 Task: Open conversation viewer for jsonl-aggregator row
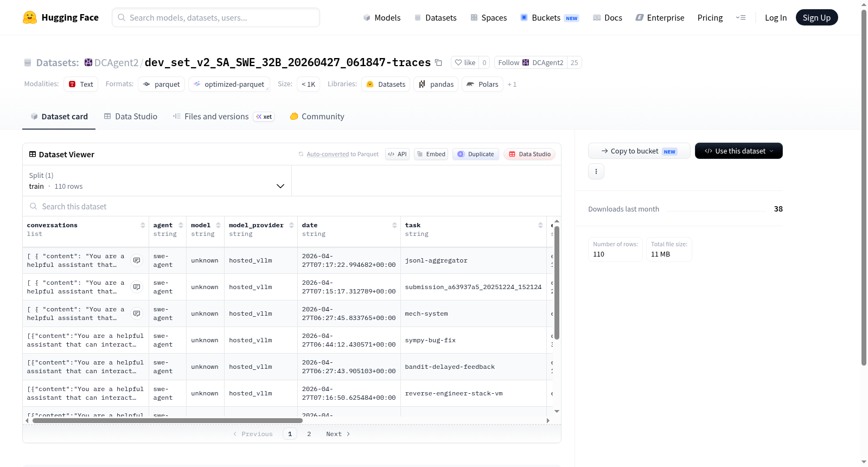(x=137, y=260)
